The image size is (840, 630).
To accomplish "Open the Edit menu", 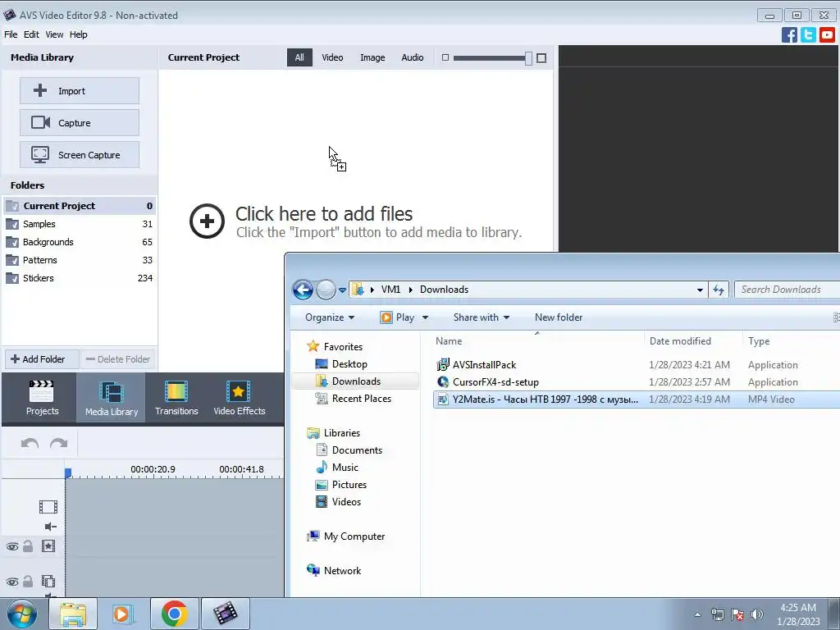I will coord(31,34).
